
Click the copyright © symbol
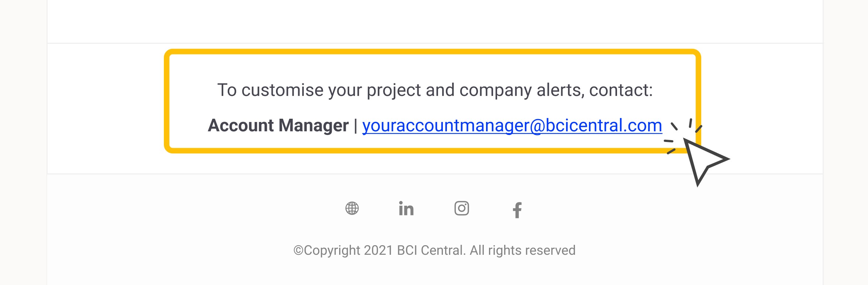pos(298,250)
